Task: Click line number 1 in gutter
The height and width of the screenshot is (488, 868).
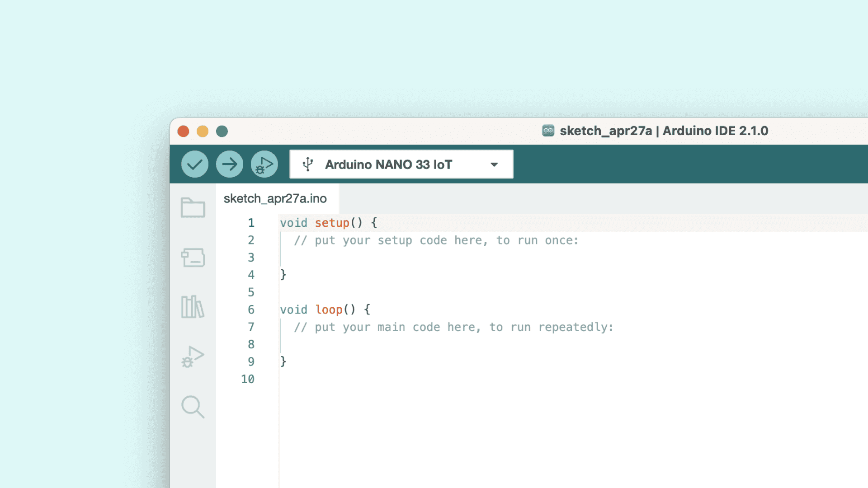Action: [x=251, y=223]
